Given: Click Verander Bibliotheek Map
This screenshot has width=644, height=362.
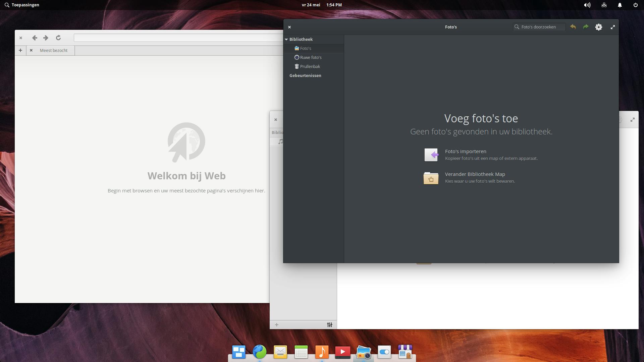Looking at the screenshot, I should point(475,174).
